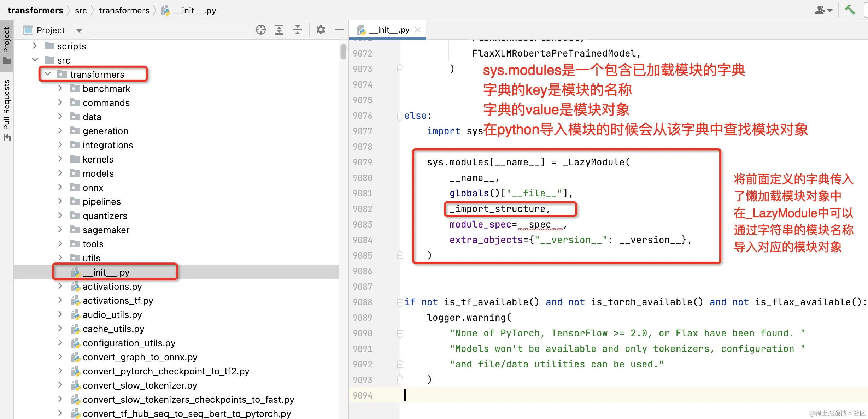Open the Project panel options gear

click(321, 30)
